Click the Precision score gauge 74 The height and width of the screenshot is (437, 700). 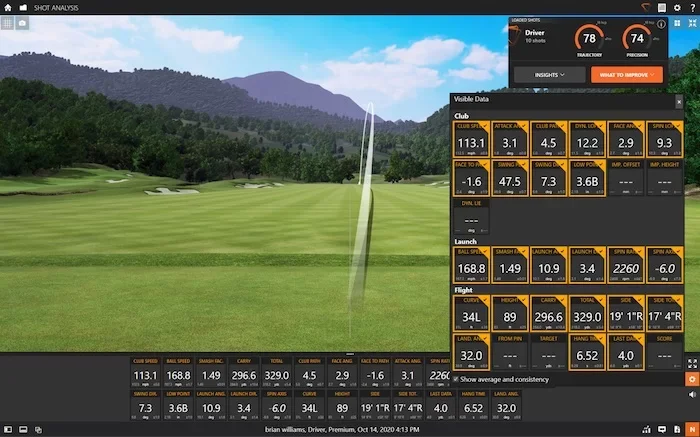click(637, 39)
